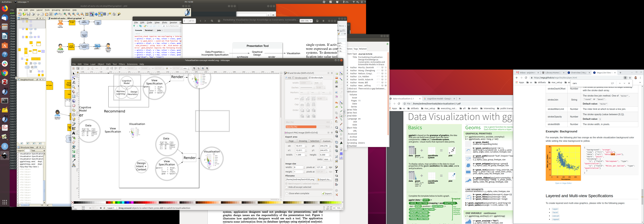644x224 pixels.
Task: Open the PDF zoom level 209.13% dropdown
Action: click(306, 21)
